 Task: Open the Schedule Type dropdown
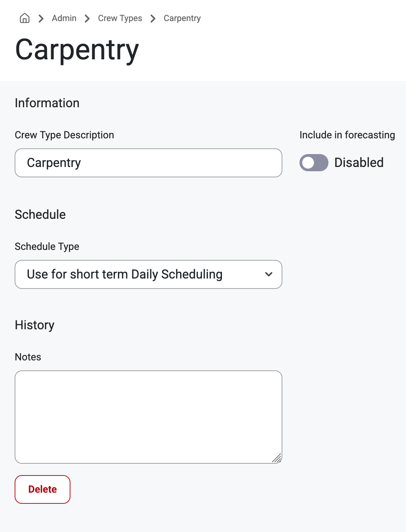coord(148,274)
